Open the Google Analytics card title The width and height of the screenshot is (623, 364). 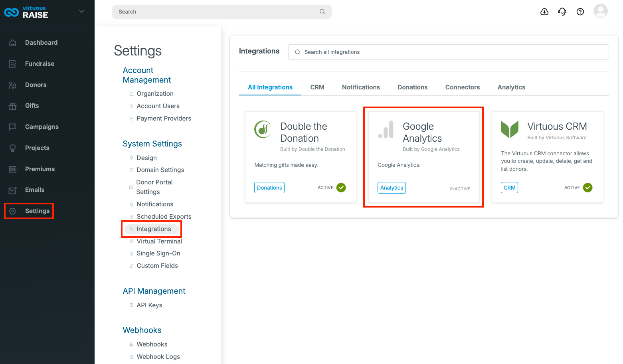point(422,133)
